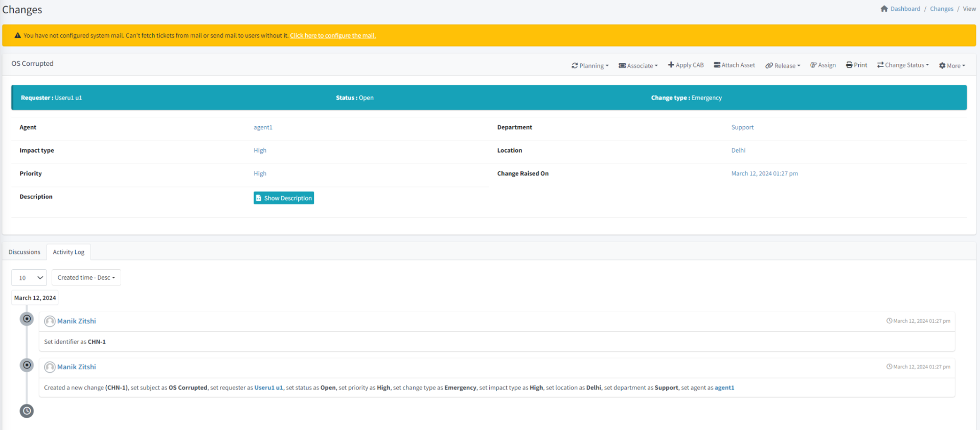This screenshot has height=430, width=980.
Task: Click the mail configuration link
Action: [x=333, y=36]
